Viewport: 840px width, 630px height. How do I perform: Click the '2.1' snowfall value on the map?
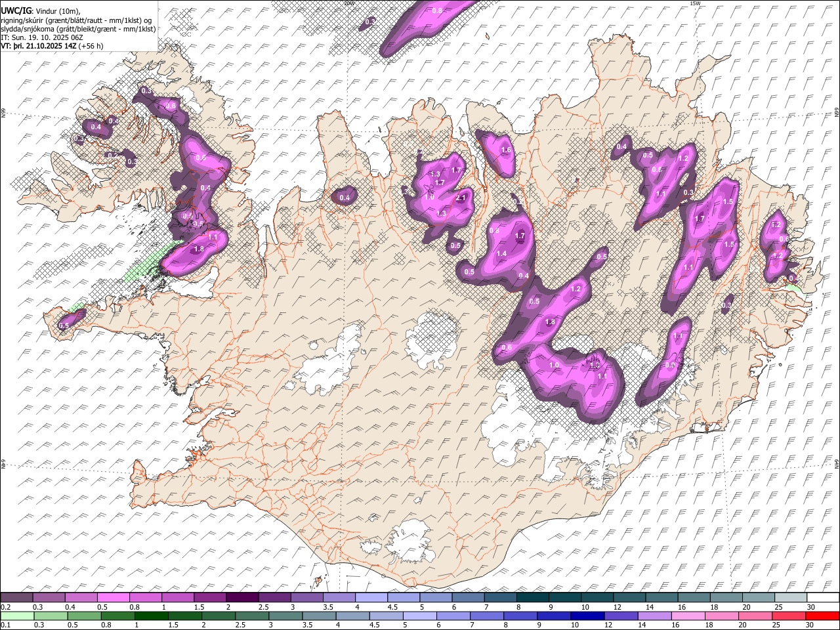click(461, 198)
